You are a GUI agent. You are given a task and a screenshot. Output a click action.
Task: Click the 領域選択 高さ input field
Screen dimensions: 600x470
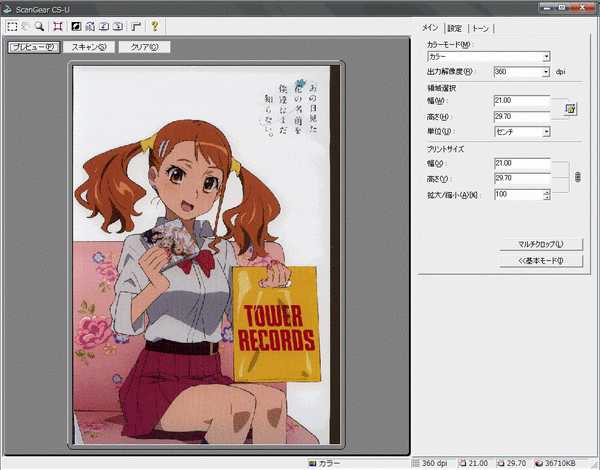[x=522, y=116]
